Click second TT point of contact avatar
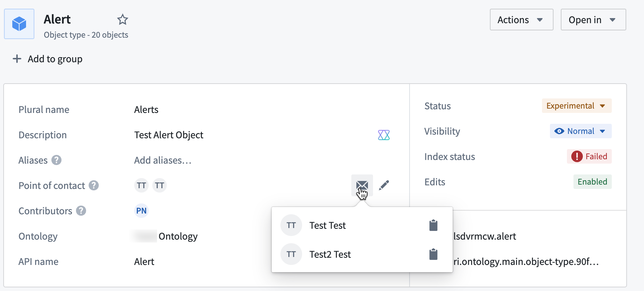644x291 pixels. [160, 185]
